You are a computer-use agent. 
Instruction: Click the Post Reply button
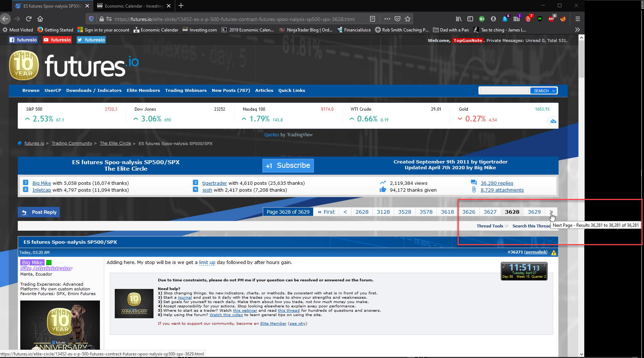point(39,212)
